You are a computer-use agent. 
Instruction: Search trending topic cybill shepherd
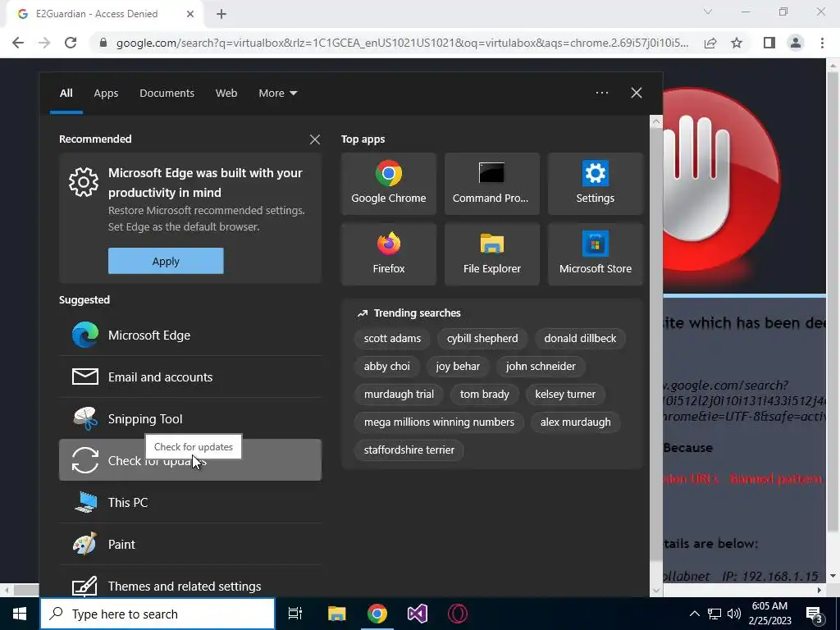click(x=482, y=339)
